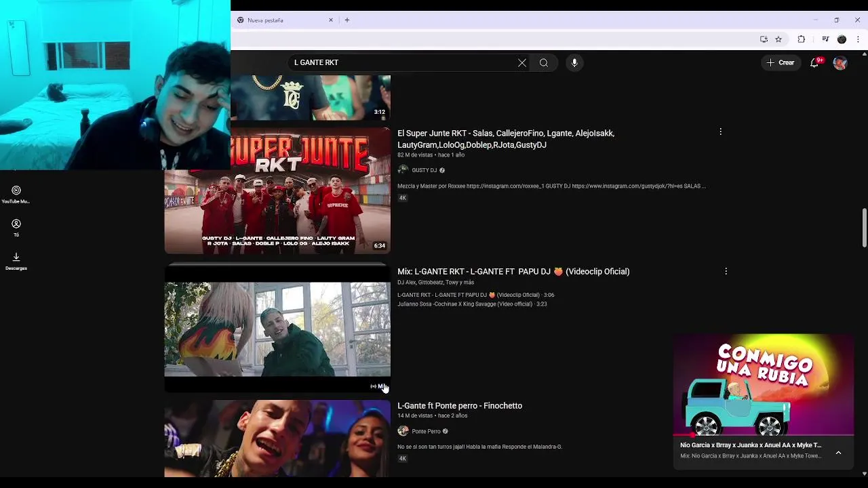
Task: Open YouTube Music from the sidebar
Action: [16, 195]
